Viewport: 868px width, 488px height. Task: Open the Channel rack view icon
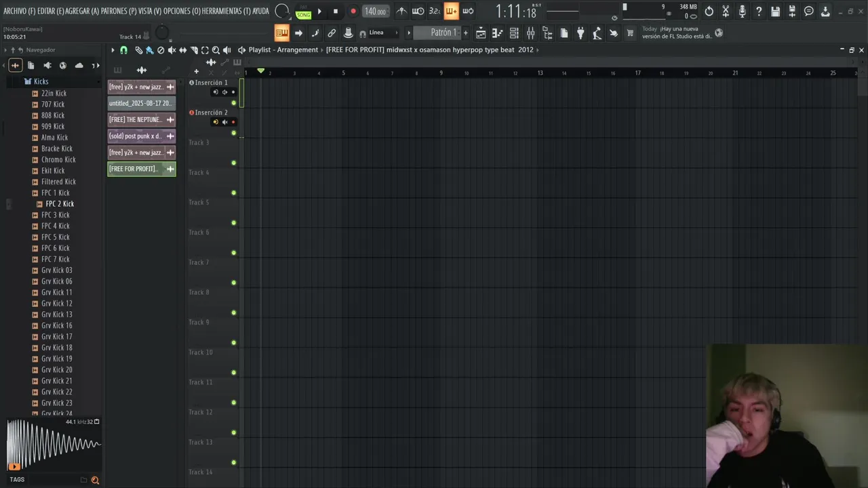514,33
